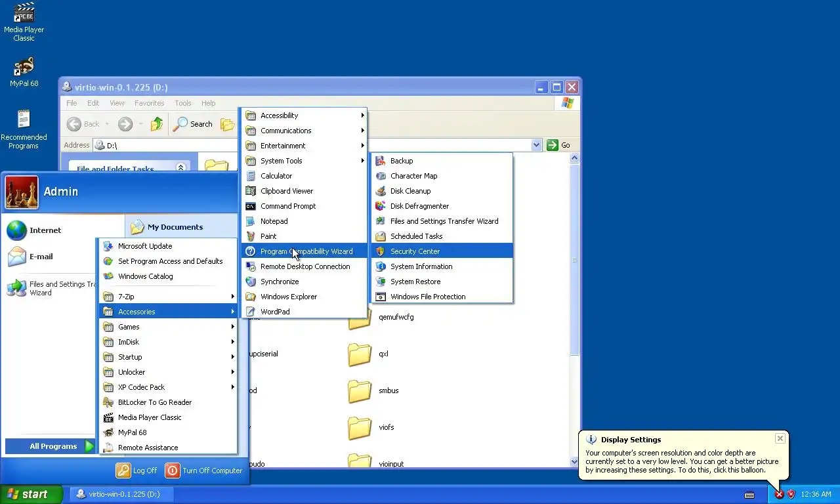Open the View menu in Explorer
Viewport: 840px width, 504px height.
coord(117,103)
